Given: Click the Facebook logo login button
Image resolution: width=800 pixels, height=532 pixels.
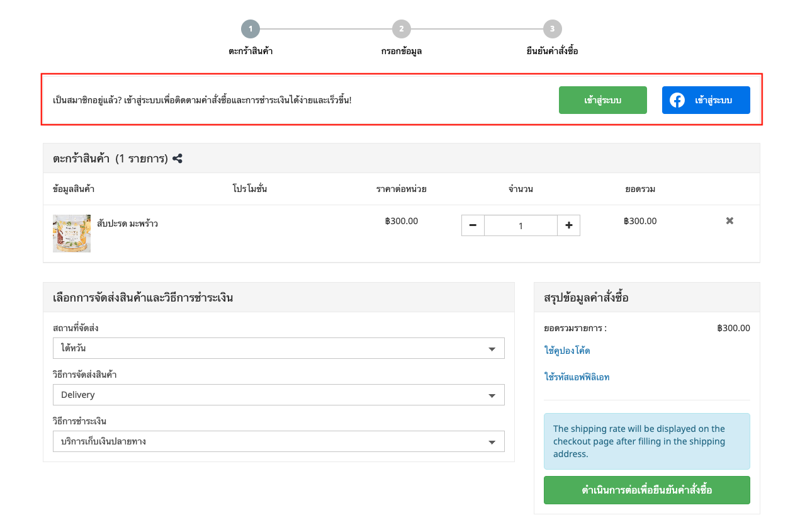Looking at the screenshot, I should [706, 100].
